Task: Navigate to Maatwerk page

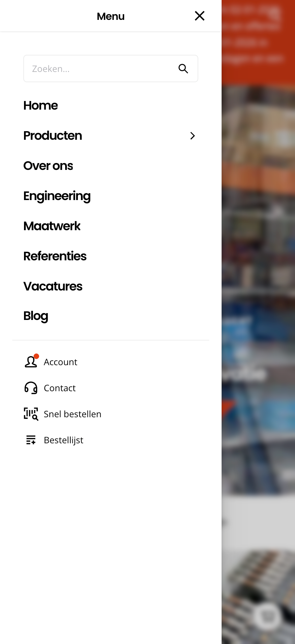Action: pyautogui.click(x=52, y=226)
